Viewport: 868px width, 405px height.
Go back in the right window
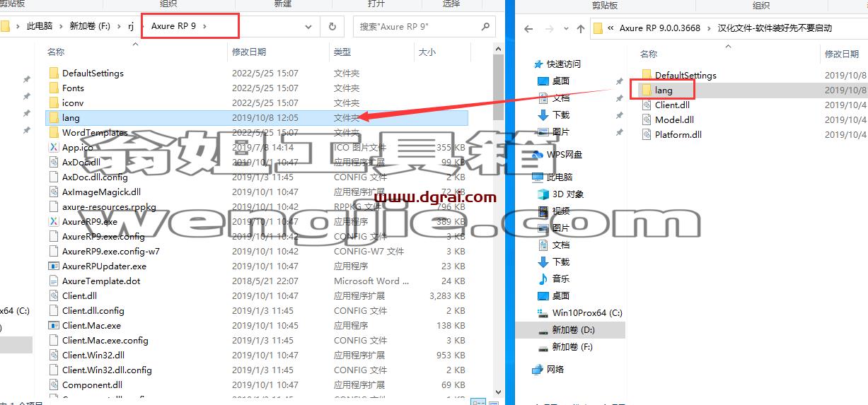pyautogui.click(x=528, y=28)
